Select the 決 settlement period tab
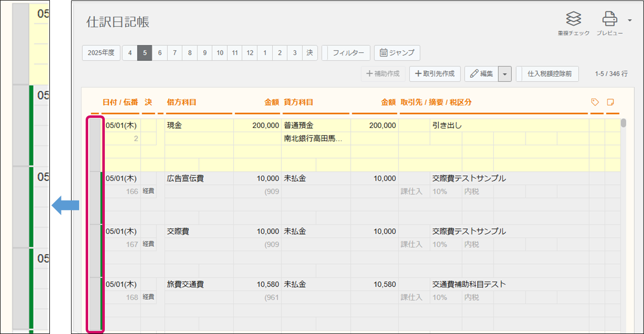 [310, 53]
